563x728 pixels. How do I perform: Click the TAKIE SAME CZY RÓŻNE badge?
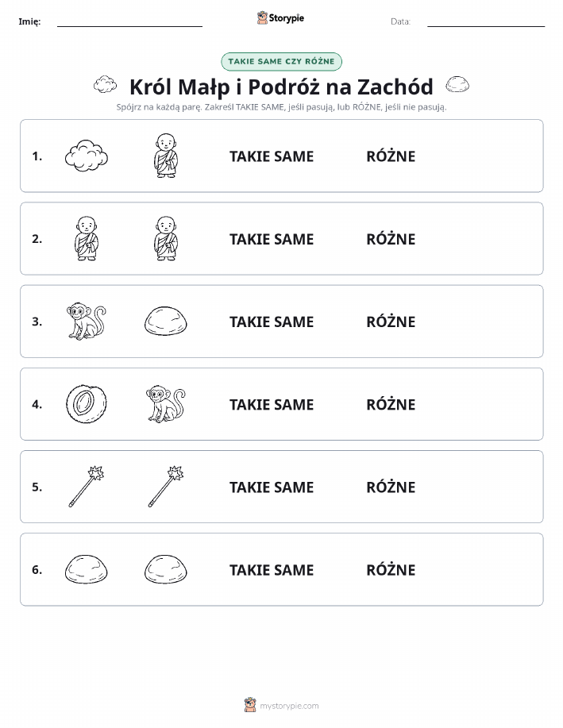pos(281,61)
